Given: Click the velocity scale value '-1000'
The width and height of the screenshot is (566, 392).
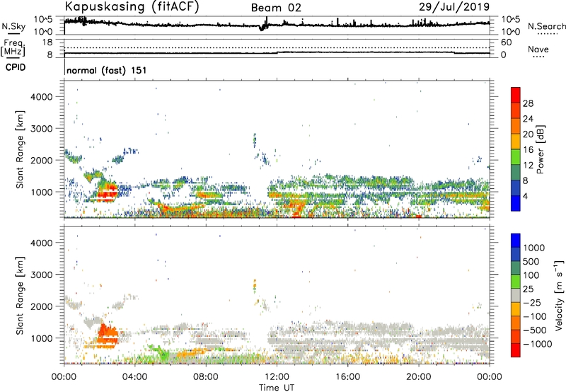Looking at the screenshot, I should pos(538,344).
